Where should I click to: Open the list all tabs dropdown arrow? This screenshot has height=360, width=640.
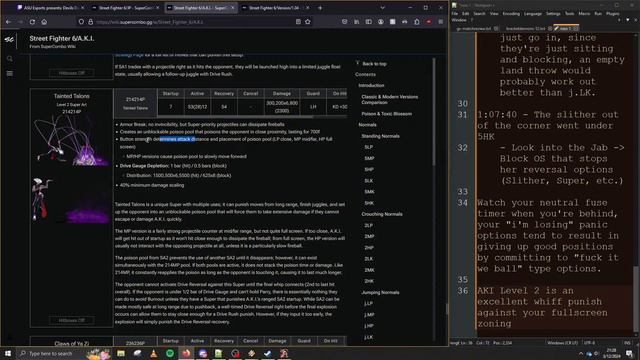tap(382, 8)
